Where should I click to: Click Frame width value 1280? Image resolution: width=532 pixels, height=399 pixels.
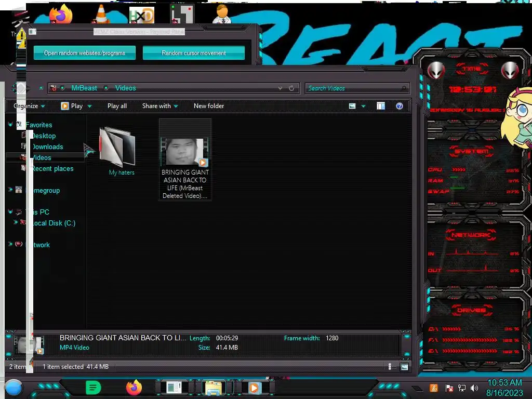pos(332,338)
